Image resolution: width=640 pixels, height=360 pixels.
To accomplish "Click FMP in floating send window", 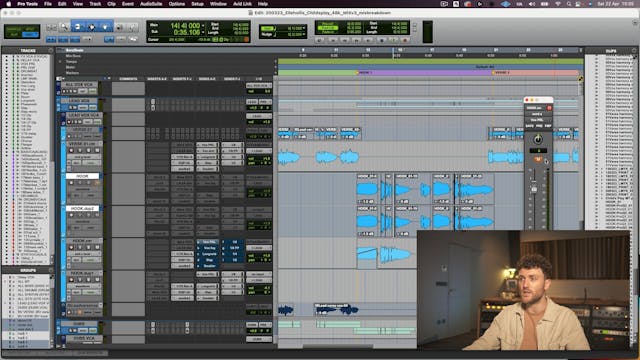I will [548, 126].
